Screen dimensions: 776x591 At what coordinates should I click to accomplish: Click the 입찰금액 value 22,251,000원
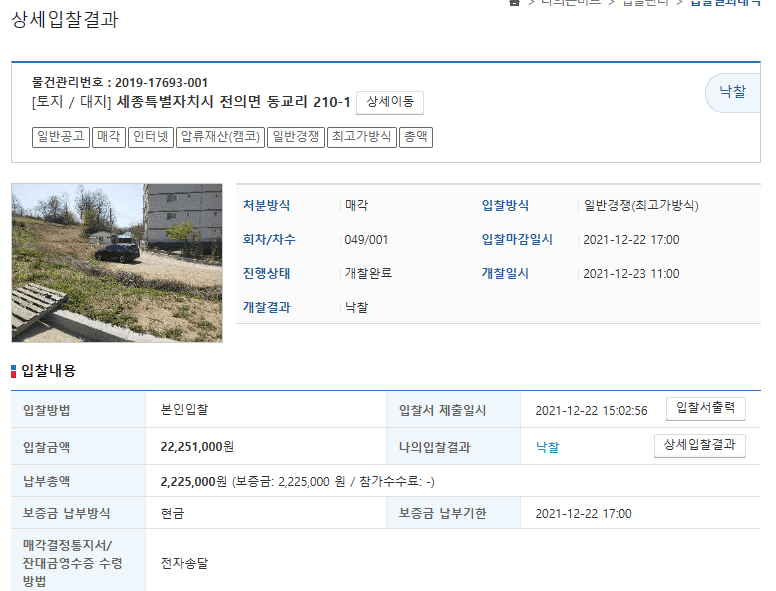[197, 446]
